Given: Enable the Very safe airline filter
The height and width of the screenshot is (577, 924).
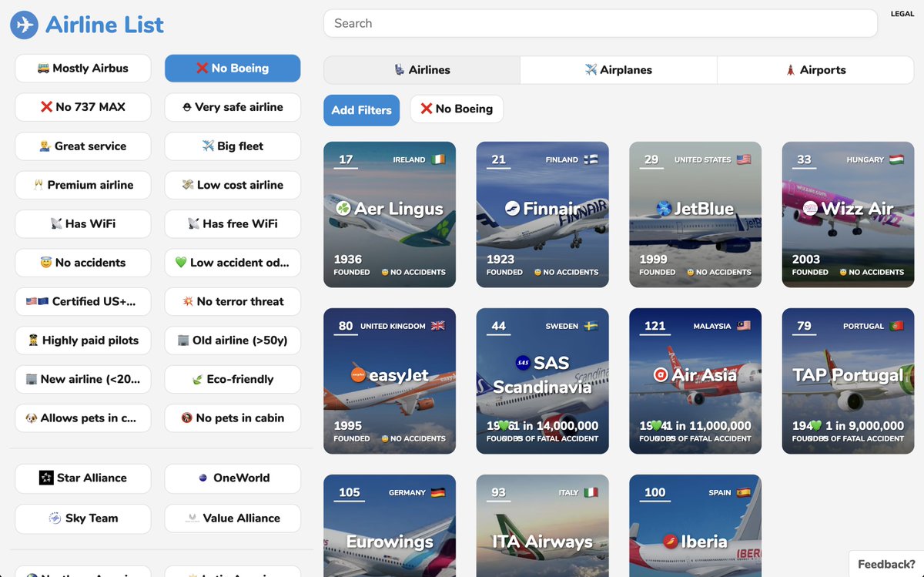Looking at the screenshot, I should click(233, 107).
